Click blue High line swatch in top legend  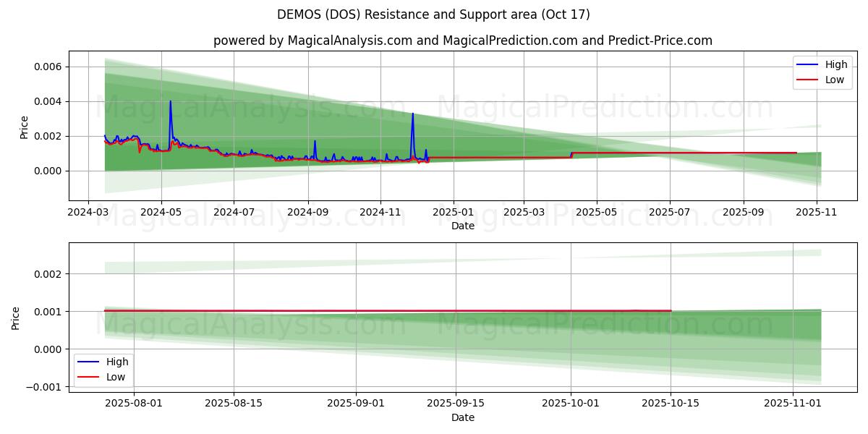tap(808, 65)
